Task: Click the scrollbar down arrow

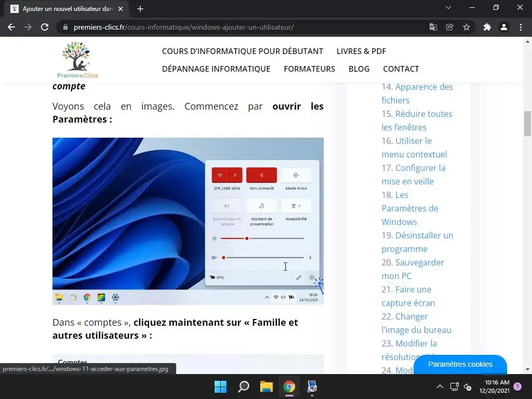Action: click(528, 369)
